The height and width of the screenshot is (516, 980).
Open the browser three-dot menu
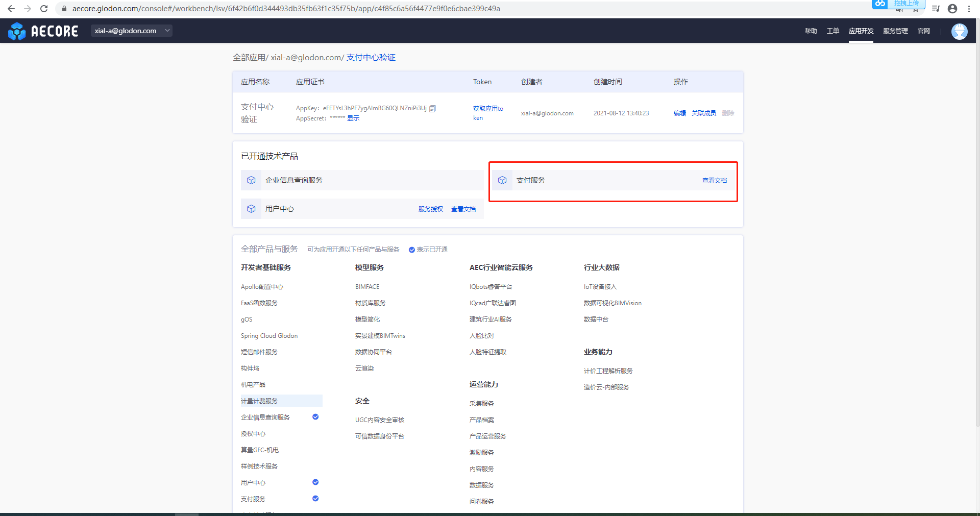coord(969,9)
